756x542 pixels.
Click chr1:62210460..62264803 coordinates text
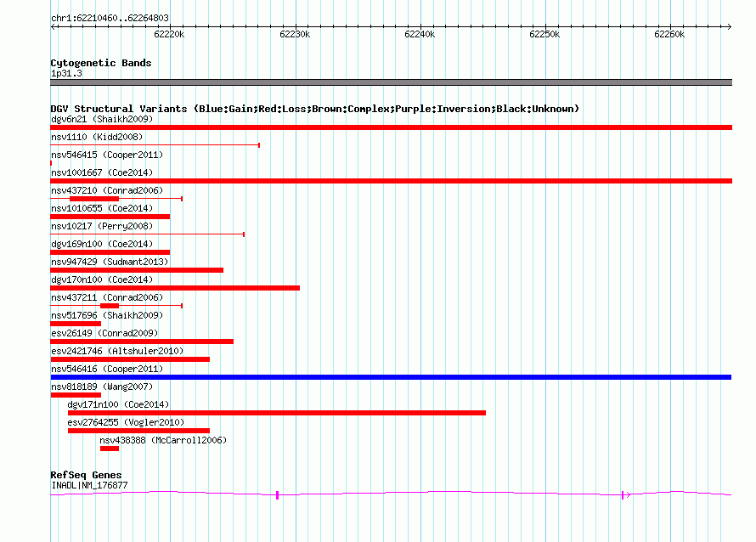coord(110,18)
